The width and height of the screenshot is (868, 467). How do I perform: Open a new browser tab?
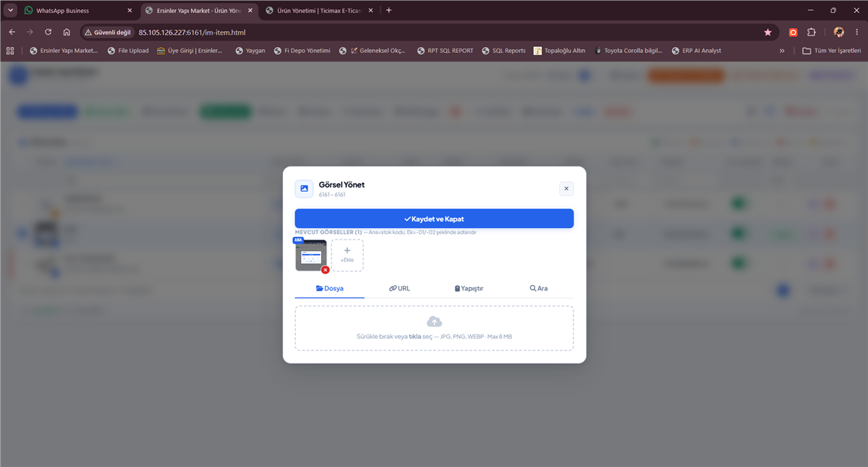coord(388,10)
